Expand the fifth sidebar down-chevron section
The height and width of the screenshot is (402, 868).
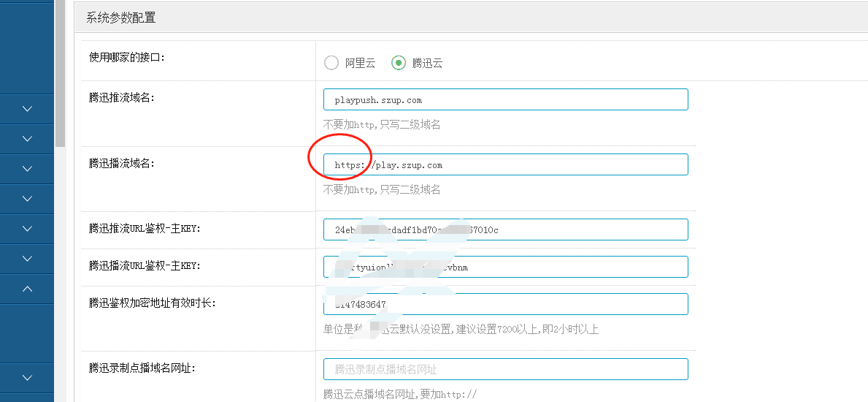(27, 229)
